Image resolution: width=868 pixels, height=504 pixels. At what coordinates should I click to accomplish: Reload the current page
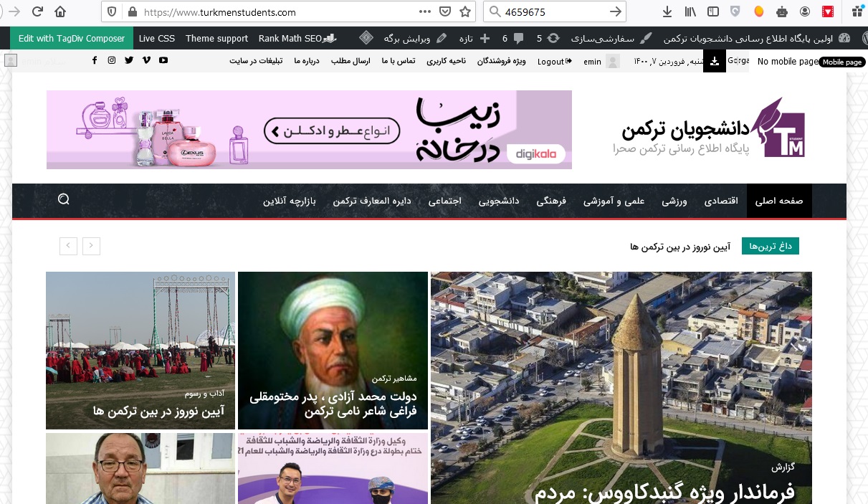[37, 12]
